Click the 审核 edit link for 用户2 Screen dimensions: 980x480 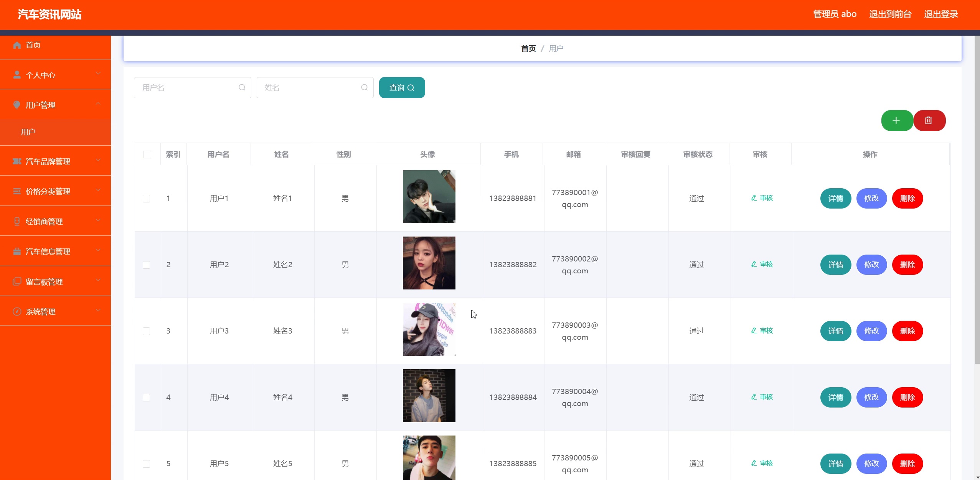pos(762,265)
